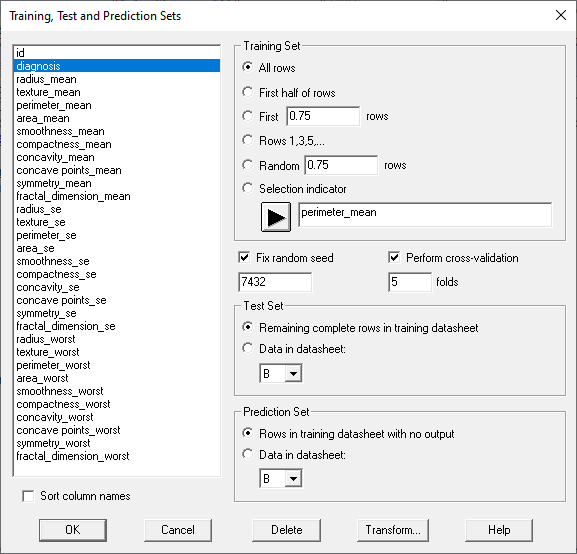This screenshot has width=577, height=554.
Task: Disable Perform cross-validation checkbox
Action: pyautogui.click(x=394, y=257)
